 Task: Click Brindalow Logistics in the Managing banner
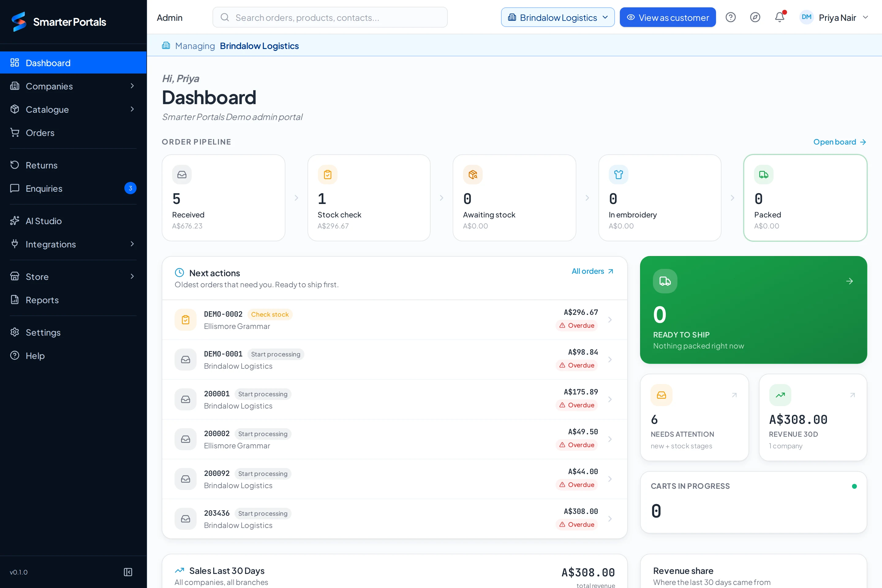(x=259, y=46)
